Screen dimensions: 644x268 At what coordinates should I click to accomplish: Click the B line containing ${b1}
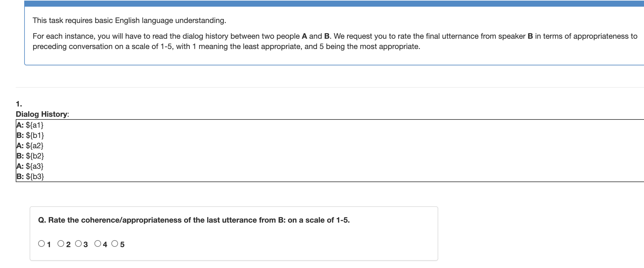coord(30,135)
